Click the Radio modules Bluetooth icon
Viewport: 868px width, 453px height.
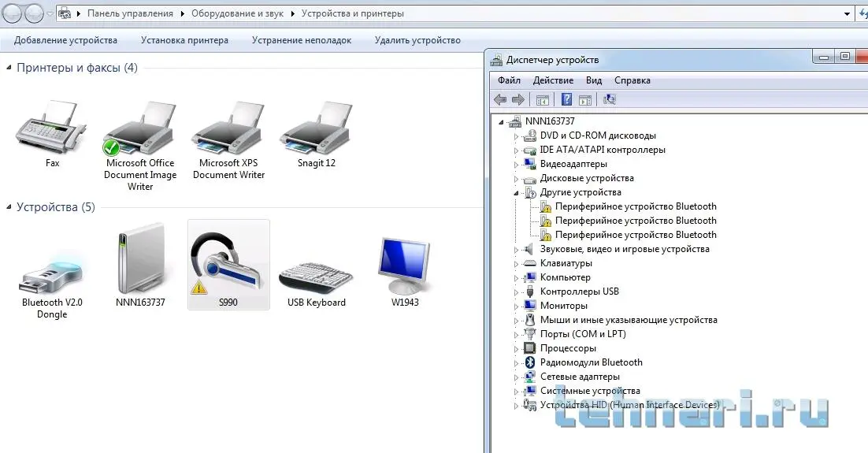point(530,362)
